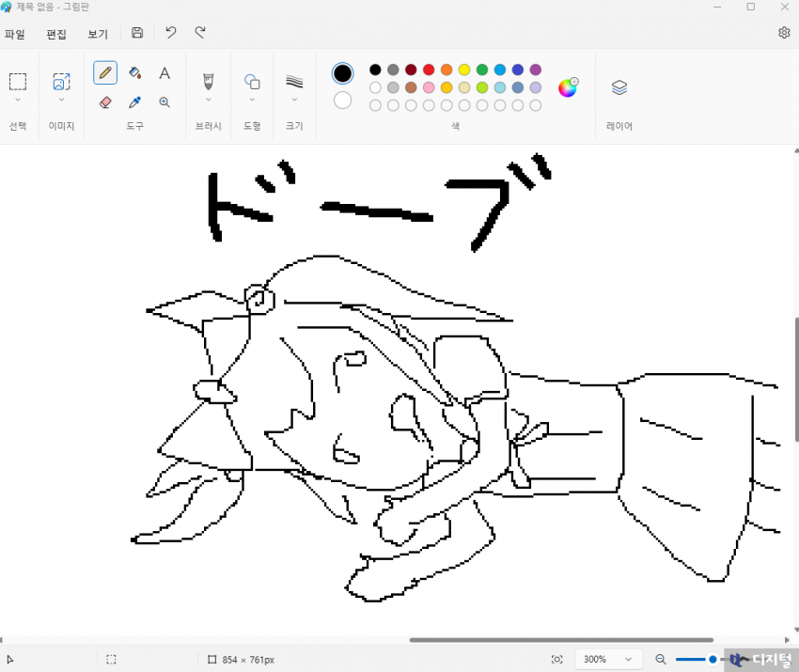
Task: Expand the image options chevron
Action: pos(62,100)
